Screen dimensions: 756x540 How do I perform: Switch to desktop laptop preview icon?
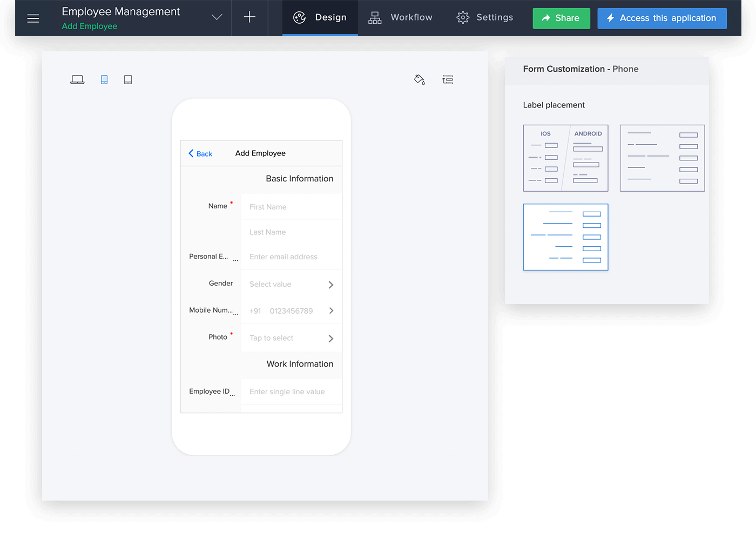(x=77, y=79)
